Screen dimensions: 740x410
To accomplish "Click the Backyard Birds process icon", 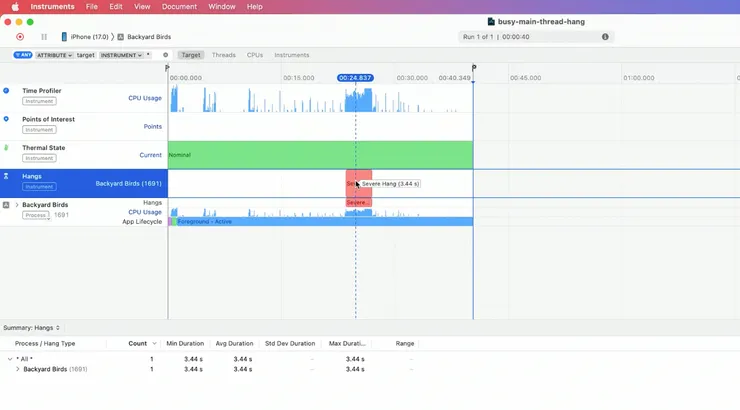I will [6, 205].
